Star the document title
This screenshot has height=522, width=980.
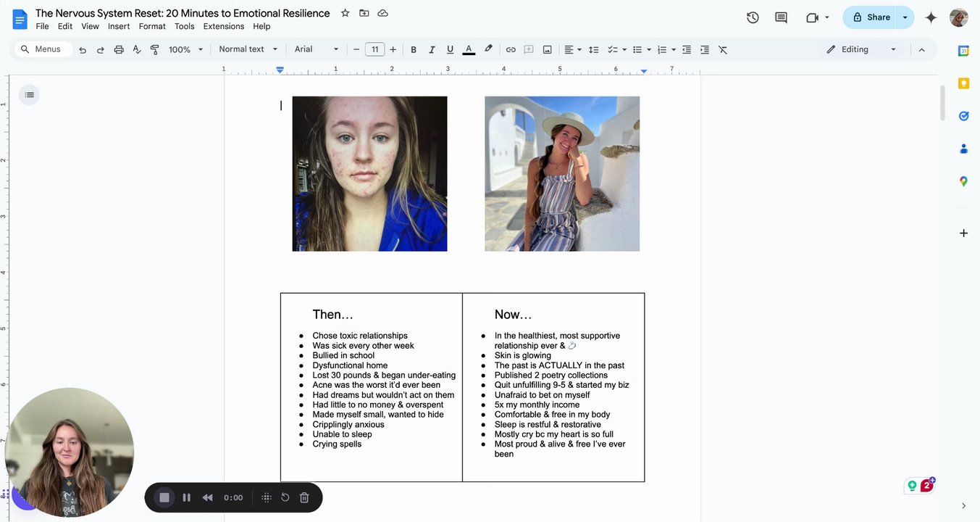345,13
